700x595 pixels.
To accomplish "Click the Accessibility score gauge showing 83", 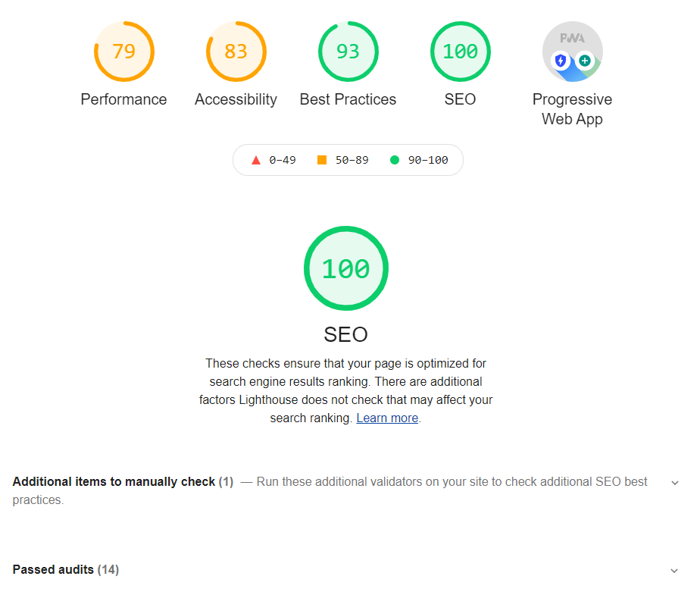I will click(236, 52).
